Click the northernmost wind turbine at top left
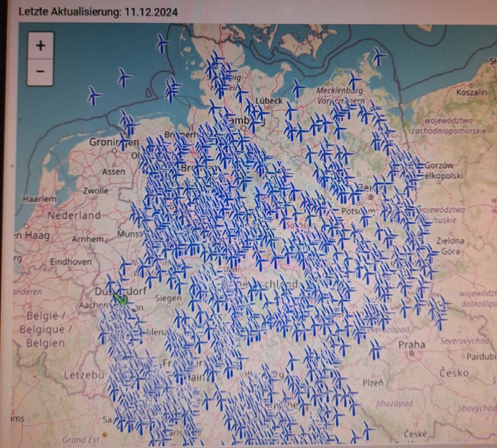 (163, 44)
